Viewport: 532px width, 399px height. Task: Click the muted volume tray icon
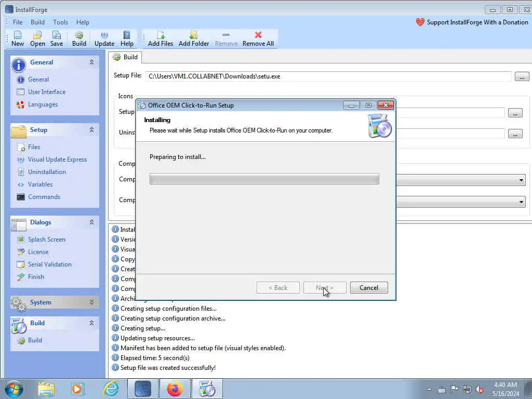click(480, 390)
